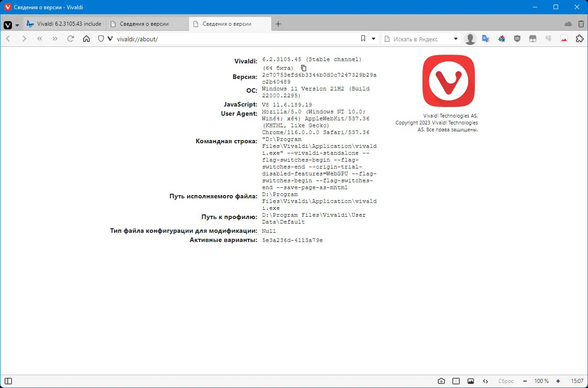Click the Сброс zoom reset button
The width and height of the screenshot is (588, 388).
tap(506, 381)
